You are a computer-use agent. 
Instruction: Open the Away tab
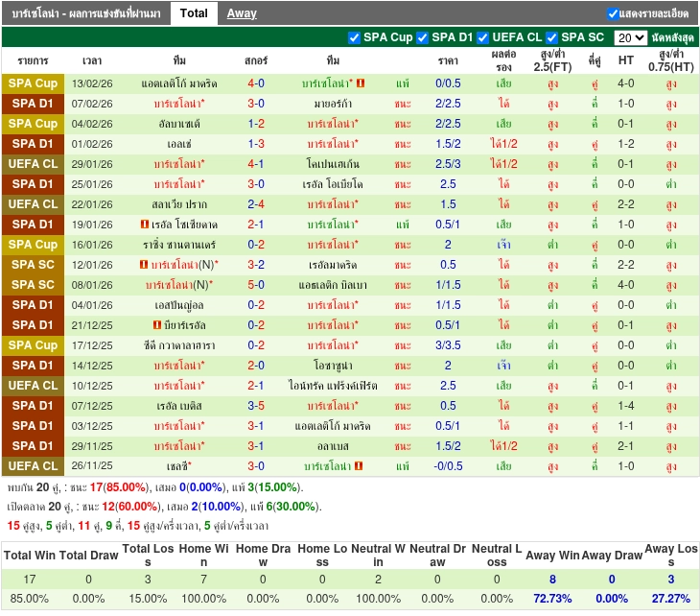(242, 13)
